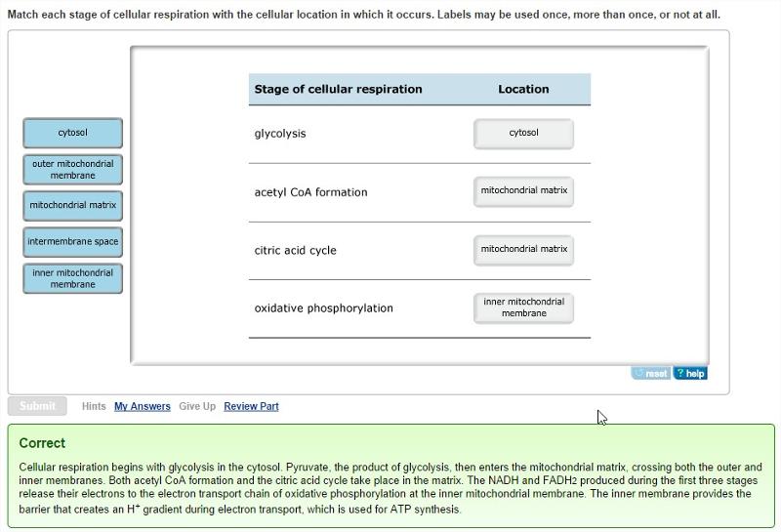Click the answer placed for citric acid cycle
781x532 pixels.
523,250
